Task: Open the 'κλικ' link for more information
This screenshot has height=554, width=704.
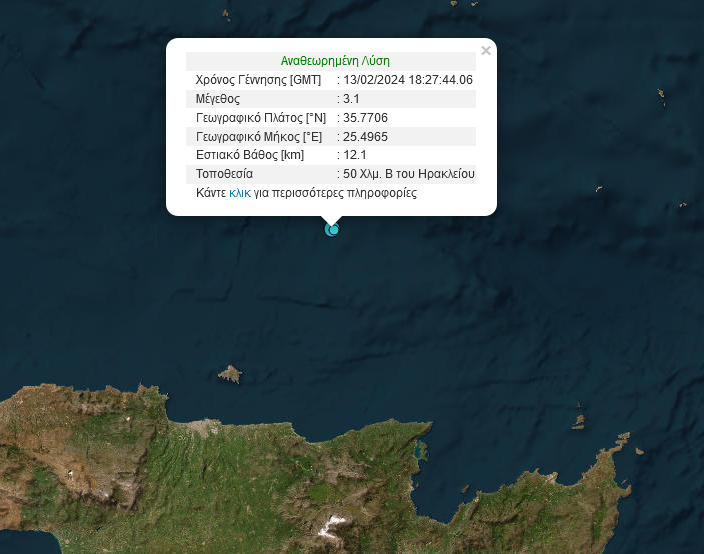Action: (239, 193)
